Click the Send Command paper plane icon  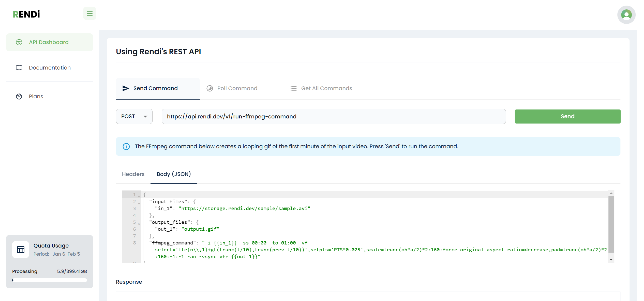pyautogui.click(x=126, y=88)
